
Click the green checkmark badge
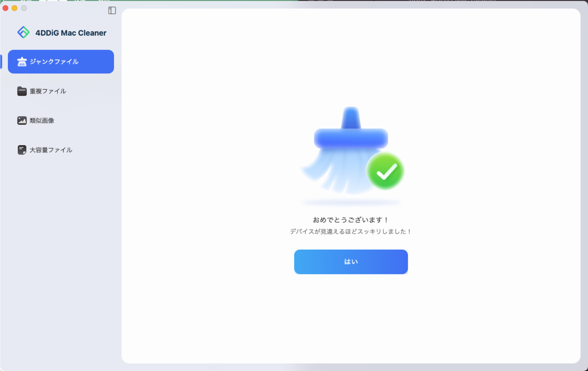tap(385, 171)
